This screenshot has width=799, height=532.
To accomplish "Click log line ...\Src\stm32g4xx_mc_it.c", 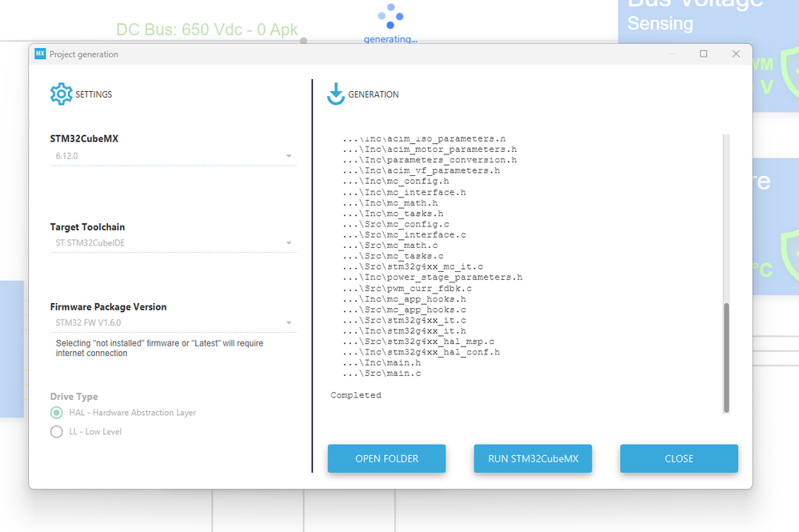I will pyautogui.click(x=413, y=267).
